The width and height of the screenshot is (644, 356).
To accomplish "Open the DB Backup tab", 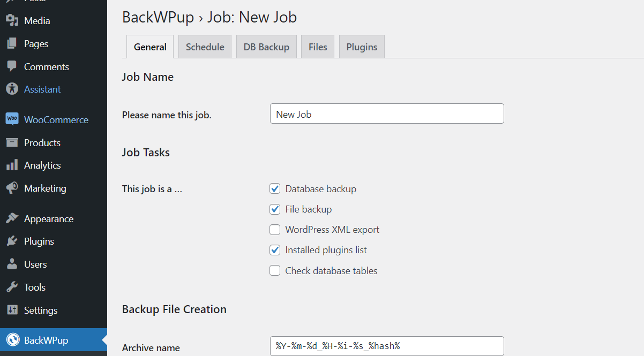I will pos(266,47).
